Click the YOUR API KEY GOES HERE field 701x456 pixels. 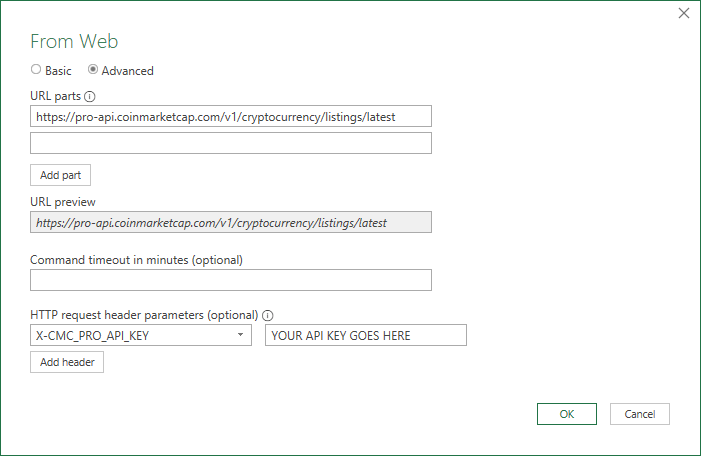tap(365, 336)
